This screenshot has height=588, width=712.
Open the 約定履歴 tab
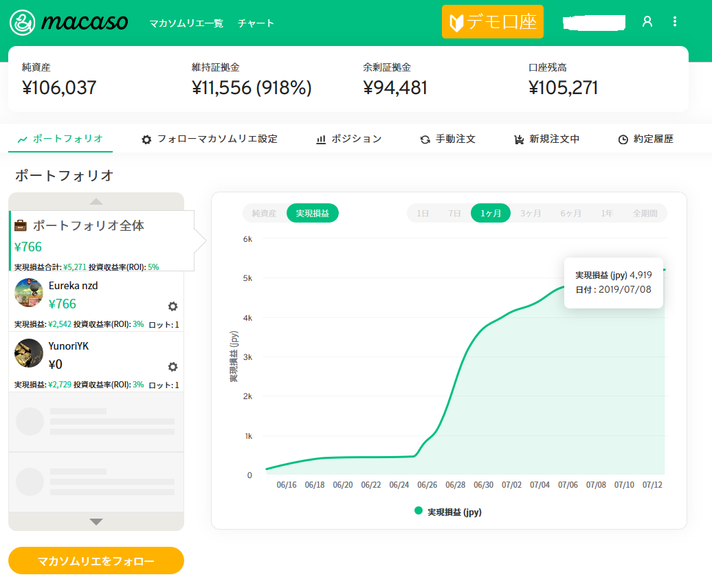tap(645, 139)
